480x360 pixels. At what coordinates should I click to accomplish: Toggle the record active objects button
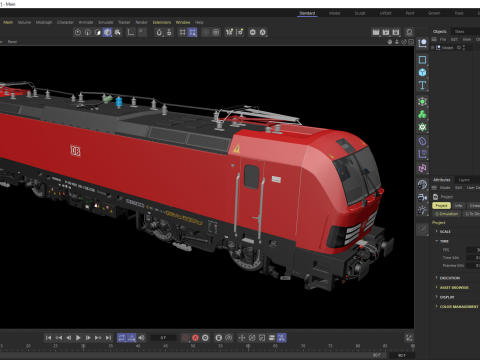tap(185, 338)
